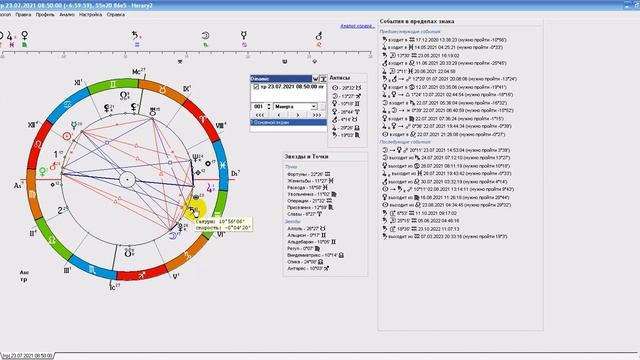Open the Анализ карты link
This screenshot has height=360, width=640.
click(357, 26)
